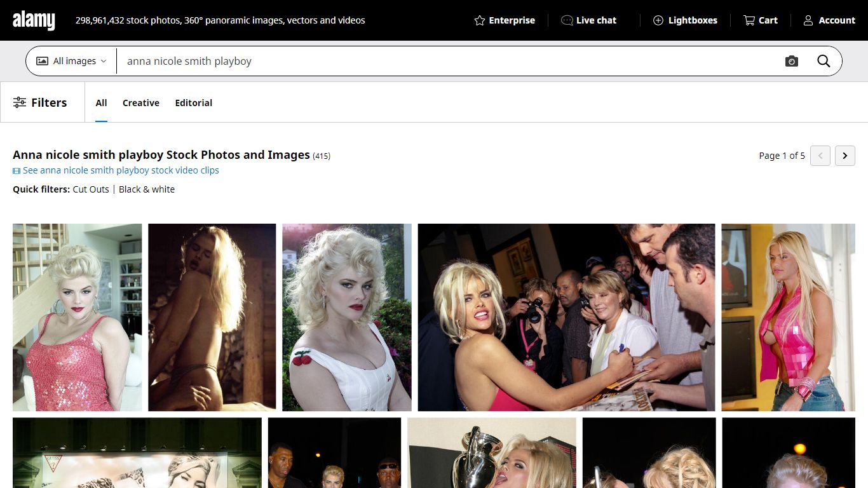Go to the Alamy logo home link

34,20
